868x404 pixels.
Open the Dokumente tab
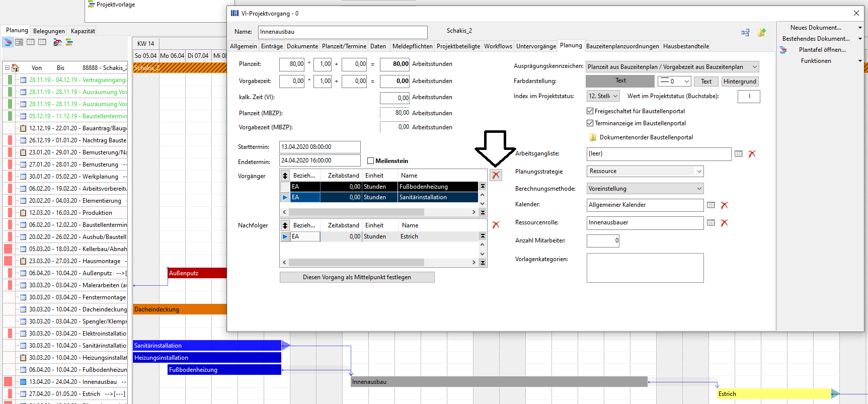pyautogui.click(x=302, y=46)
